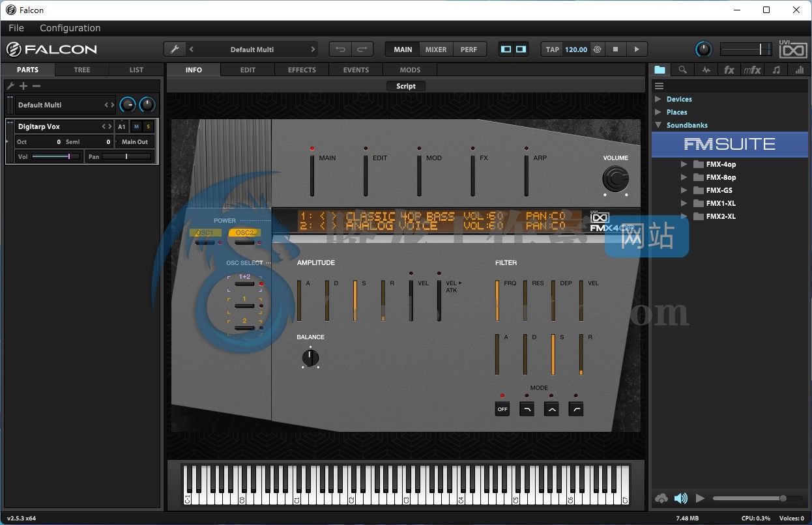Open the PERF view
Image resolution: width=812 pixels, height=525 pixels.
(469, 50)
